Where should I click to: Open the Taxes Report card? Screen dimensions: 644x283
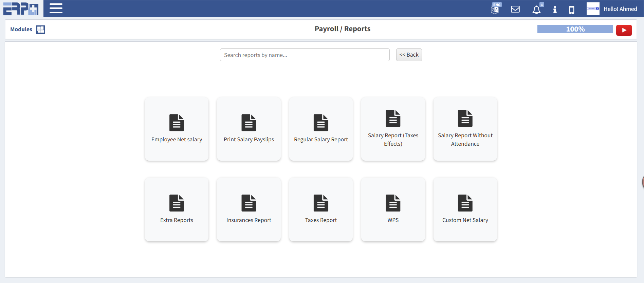(x=321, y=209)
